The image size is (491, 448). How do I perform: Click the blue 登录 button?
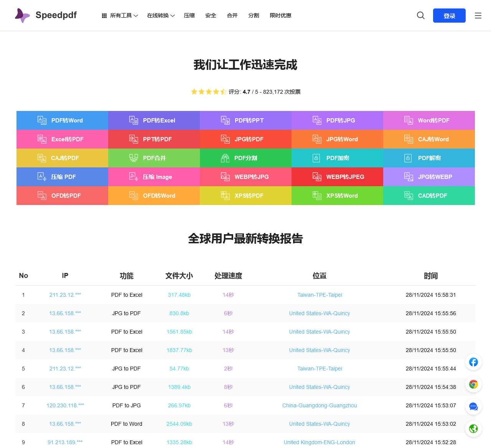coord(449,16)
